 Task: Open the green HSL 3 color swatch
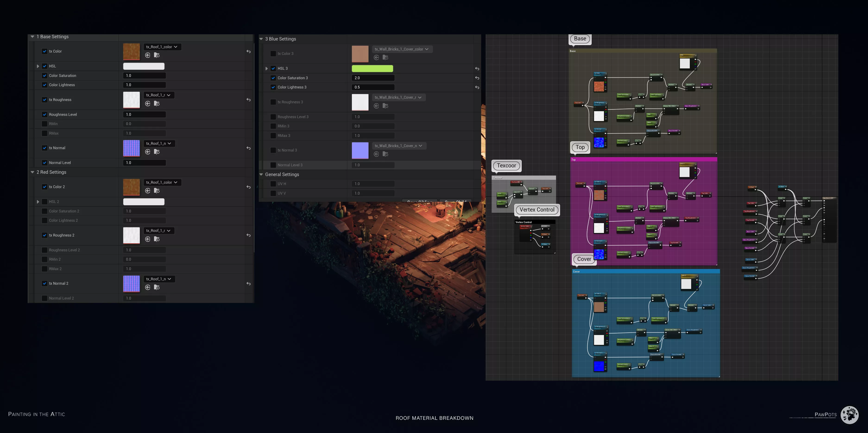coord(372,68)
